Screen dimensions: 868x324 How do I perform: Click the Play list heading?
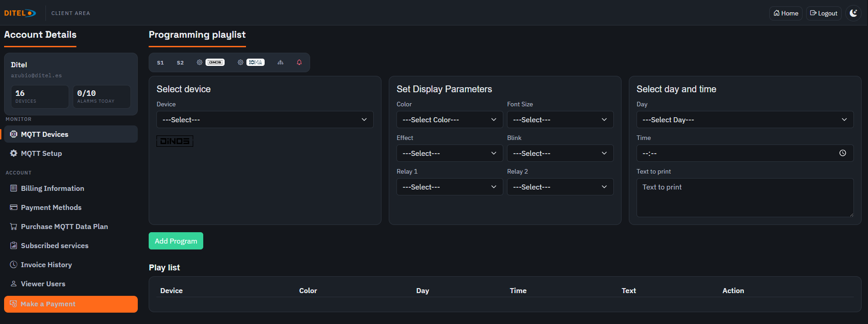tap(164, 267)
